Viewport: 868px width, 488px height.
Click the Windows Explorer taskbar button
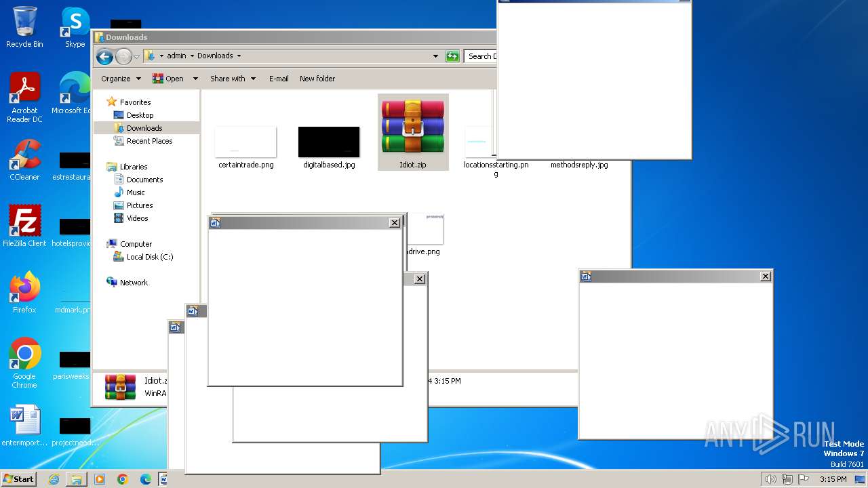[77, 479]
